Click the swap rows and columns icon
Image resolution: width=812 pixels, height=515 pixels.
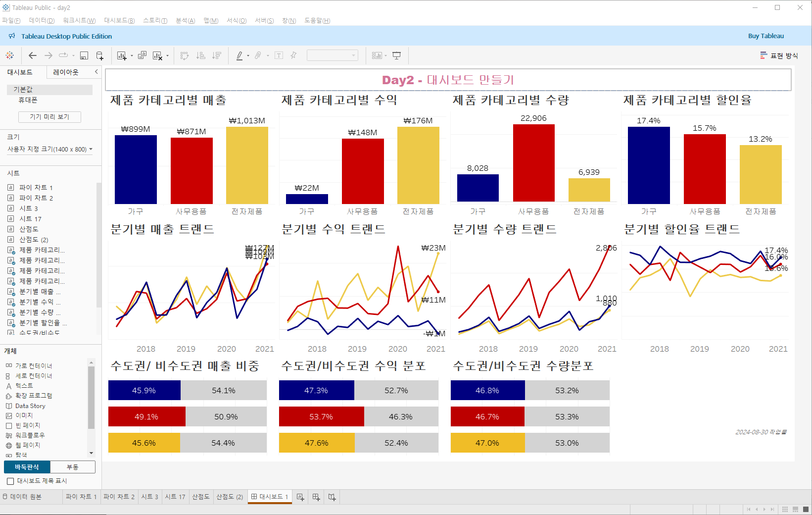pyautogui.click(x=185, y=55)
